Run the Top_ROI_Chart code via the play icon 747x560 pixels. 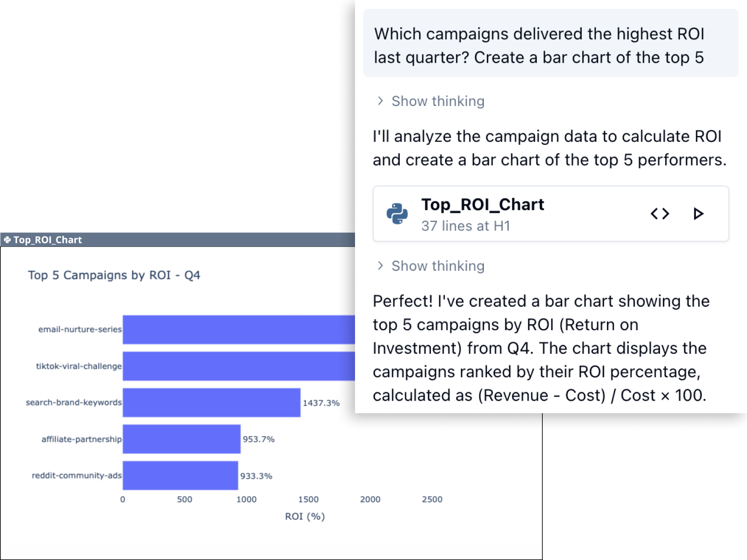click(x=699, y=213)
